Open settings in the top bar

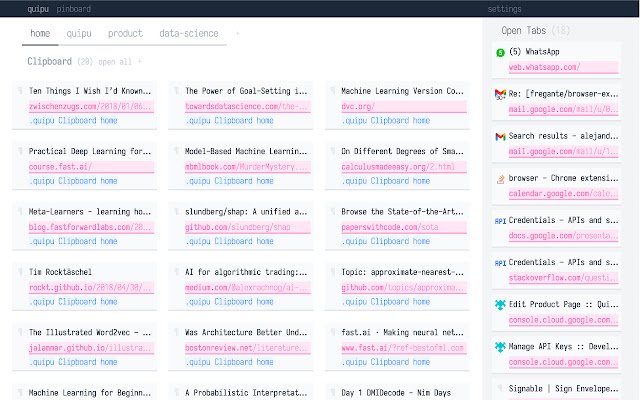tap(504, 9)
